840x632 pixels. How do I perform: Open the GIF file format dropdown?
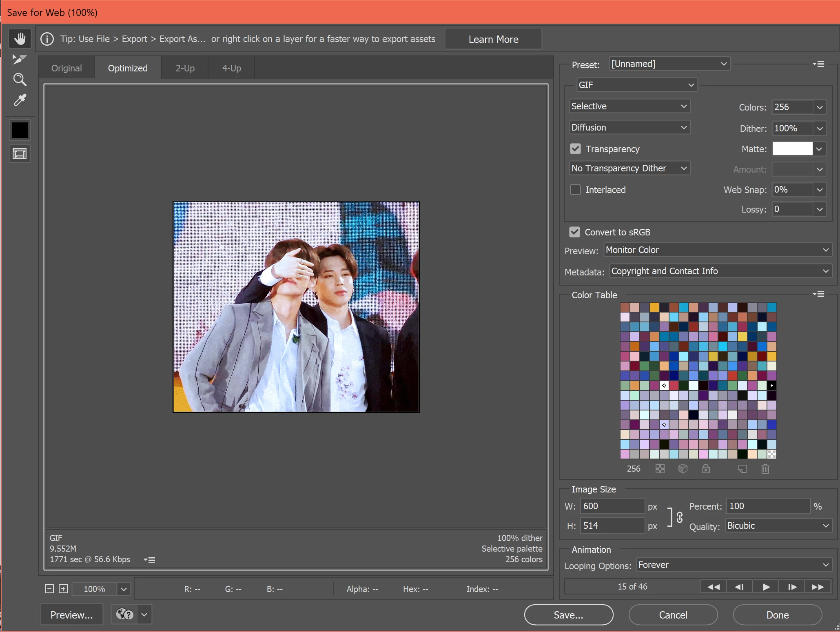point(636,85)
